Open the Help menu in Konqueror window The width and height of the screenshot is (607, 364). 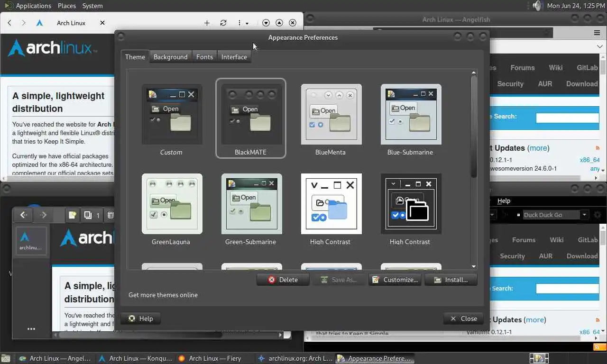click(504, 201)
